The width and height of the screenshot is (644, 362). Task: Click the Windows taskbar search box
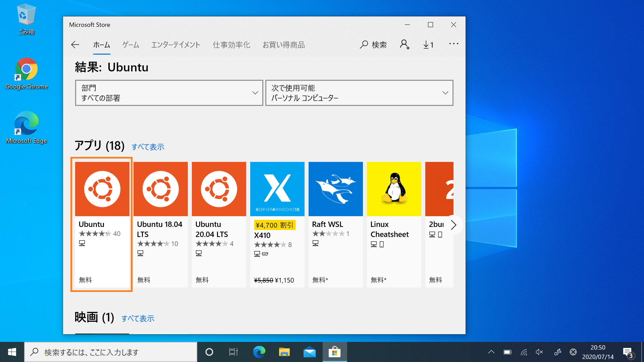point(111,352)
